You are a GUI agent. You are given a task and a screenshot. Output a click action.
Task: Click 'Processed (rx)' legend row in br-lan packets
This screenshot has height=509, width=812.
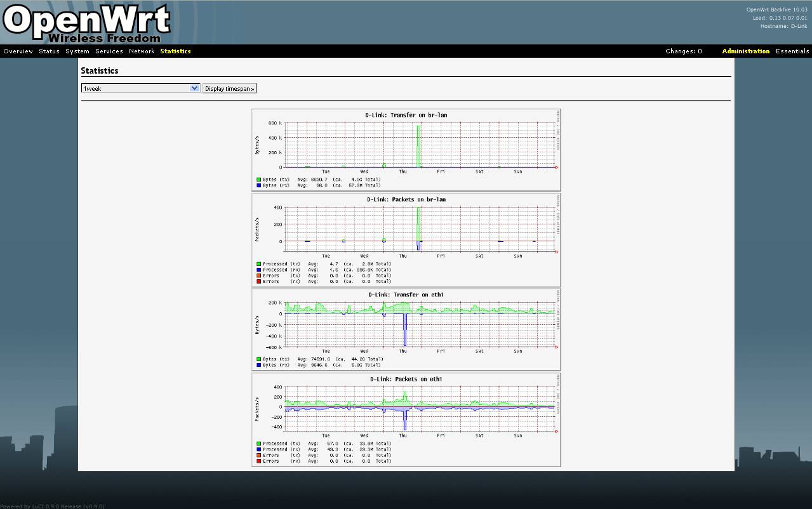[324, 270]
